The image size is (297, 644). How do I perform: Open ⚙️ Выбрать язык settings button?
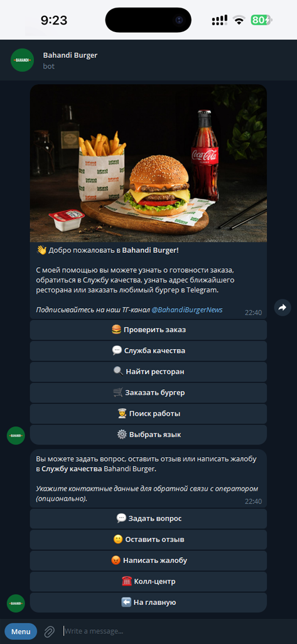click(148, 435)
